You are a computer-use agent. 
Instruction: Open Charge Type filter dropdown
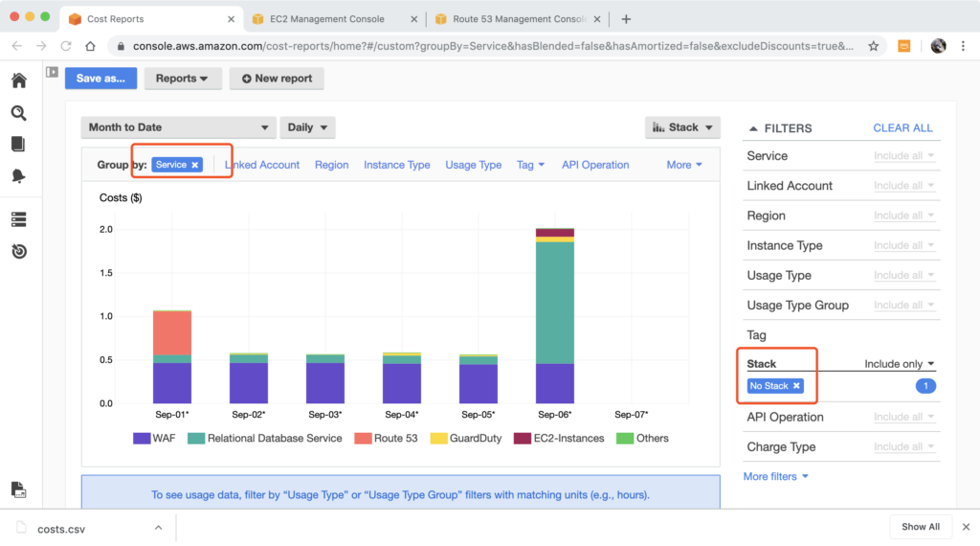tap(903, 446)
